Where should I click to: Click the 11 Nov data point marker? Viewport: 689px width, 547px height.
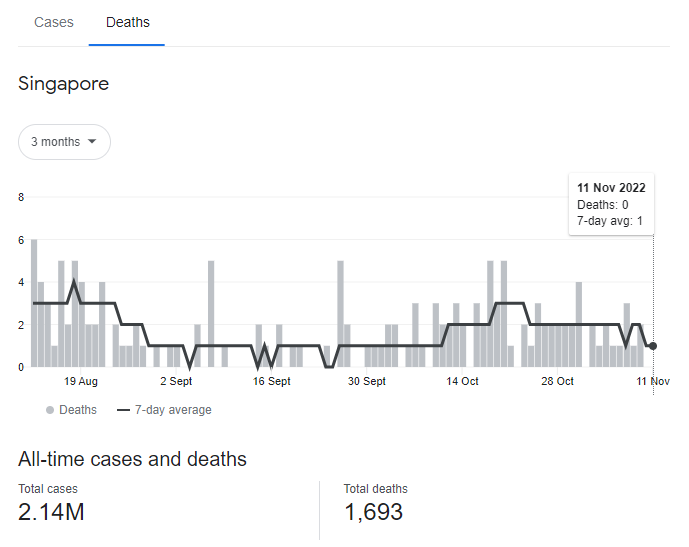(x=653, y=346)
